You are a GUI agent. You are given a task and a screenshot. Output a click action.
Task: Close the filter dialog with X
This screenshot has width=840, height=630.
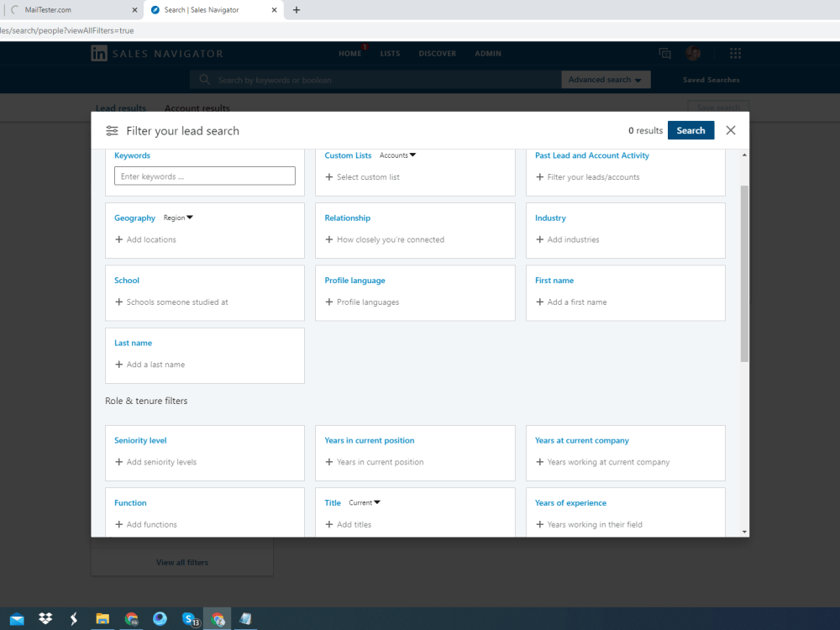(731, 130)
